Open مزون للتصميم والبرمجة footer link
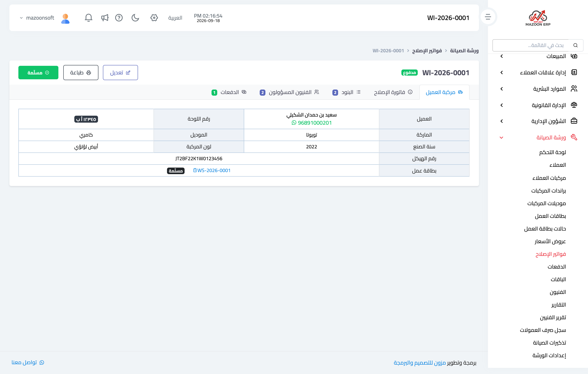Screen dimensions: 588x374 pos(420,363)
